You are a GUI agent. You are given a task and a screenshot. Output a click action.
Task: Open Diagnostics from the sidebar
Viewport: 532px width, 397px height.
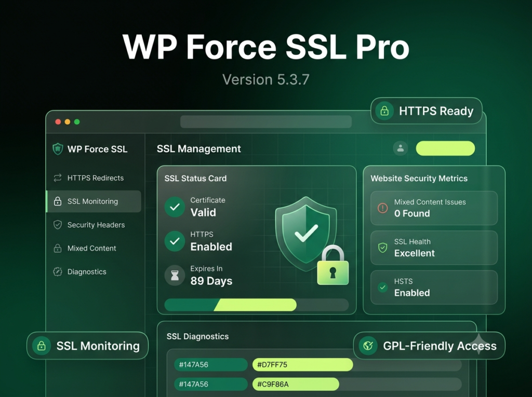(x=94, y=271)
